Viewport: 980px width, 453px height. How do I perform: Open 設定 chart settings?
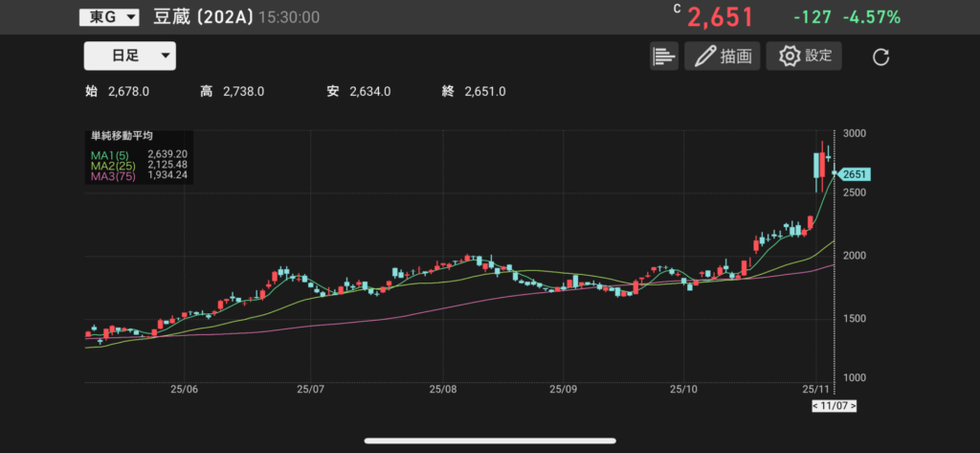pyautogui.click(x=804, y=57)
